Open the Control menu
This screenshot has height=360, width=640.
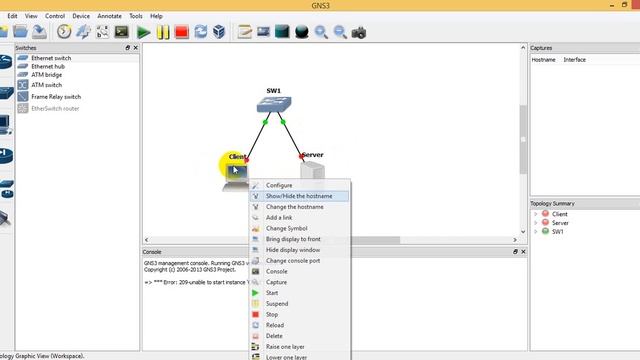[55, 16]
